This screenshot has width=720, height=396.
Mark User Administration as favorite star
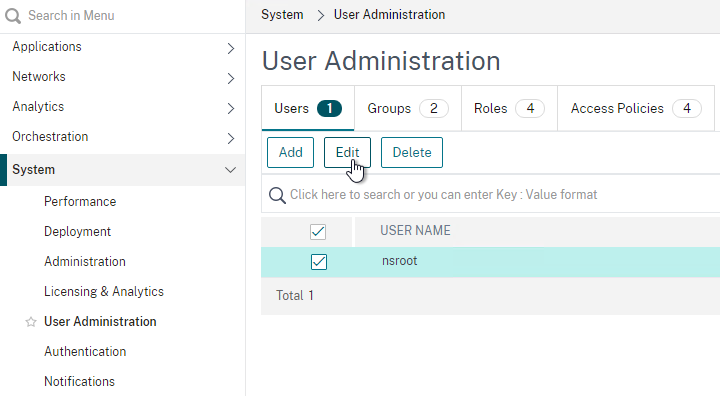pos(31,322)
